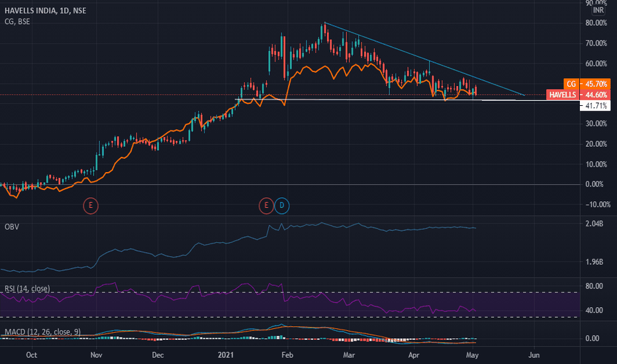This screenshot has height=364, width=617.
Task: Click the RSI 40.00 axis value
Action: point(594,310)
